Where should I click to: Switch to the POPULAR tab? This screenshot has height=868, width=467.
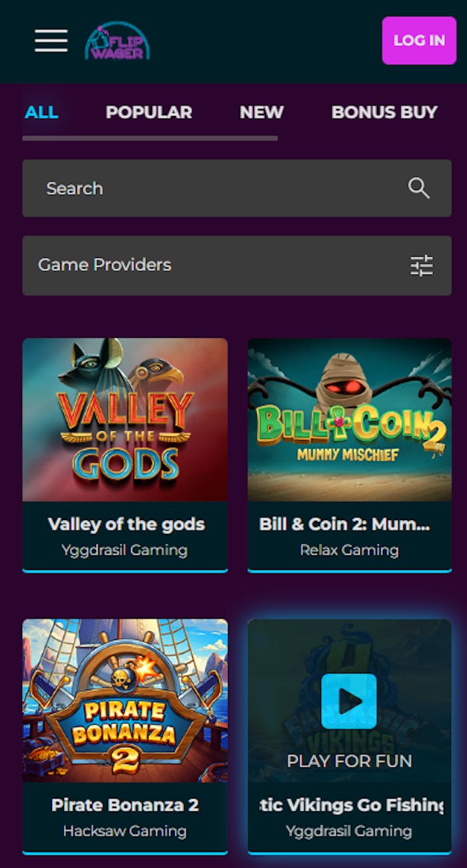[x=149, y=112]
